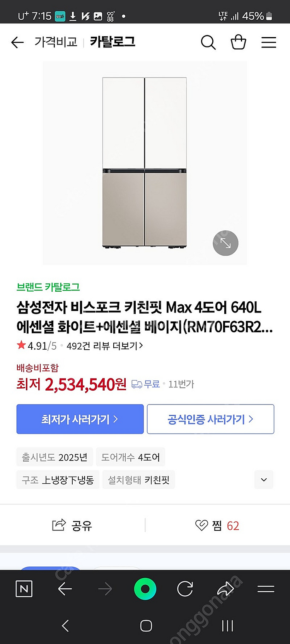Open the shopping basket icon
Image resolution: width=290 pixels, height=644 pixels.
tap(238, 42)
